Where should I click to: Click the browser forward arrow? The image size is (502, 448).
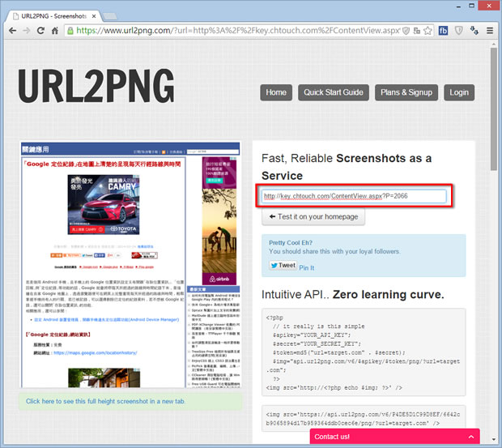(28, 30)
